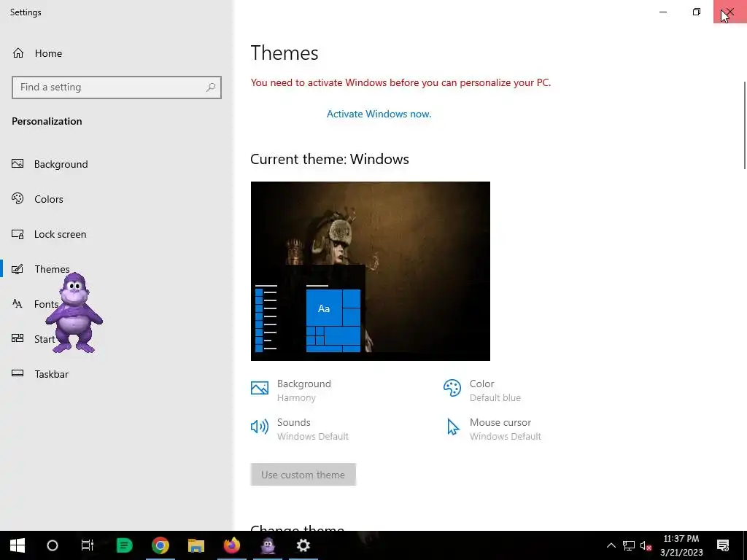Click the Home house icon
The height and width of the screenshot is (560, 747).
point(18,52)
